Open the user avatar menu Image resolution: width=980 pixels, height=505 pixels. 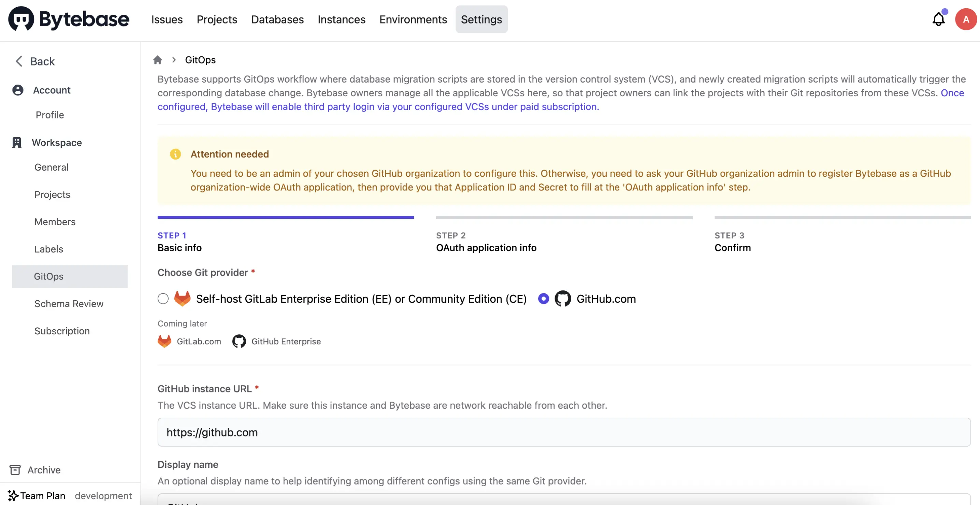point(966,19)
